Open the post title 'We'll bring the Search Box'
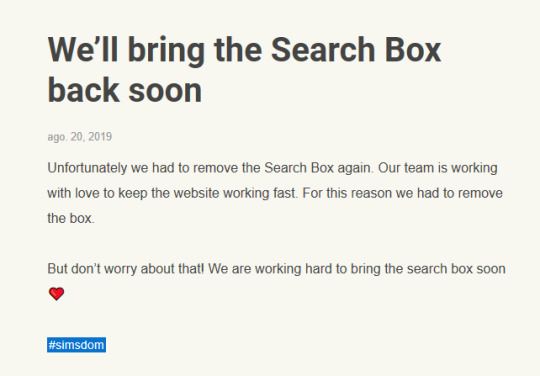This screenshot has width=540, height=376. (244, 50)
